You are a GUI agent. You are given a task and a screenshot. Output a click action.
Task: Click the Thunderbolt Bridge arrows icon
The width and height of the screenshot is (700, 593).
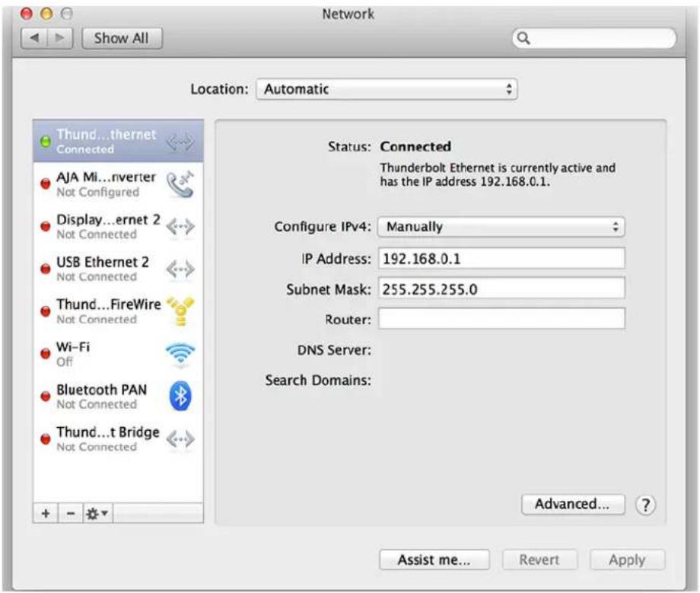pyautogui.click(x=180, y=439)
